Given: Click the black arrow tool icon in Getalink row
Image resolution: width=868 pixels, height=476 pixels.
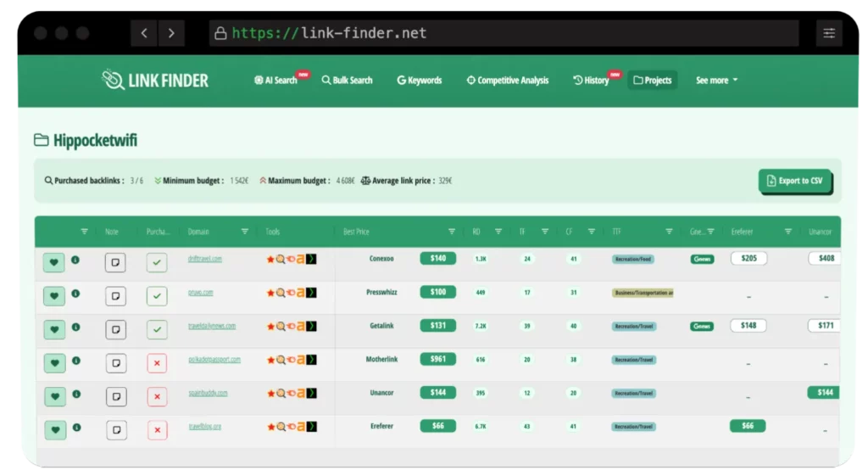Looking at the screenshot, I should (312, 326).
